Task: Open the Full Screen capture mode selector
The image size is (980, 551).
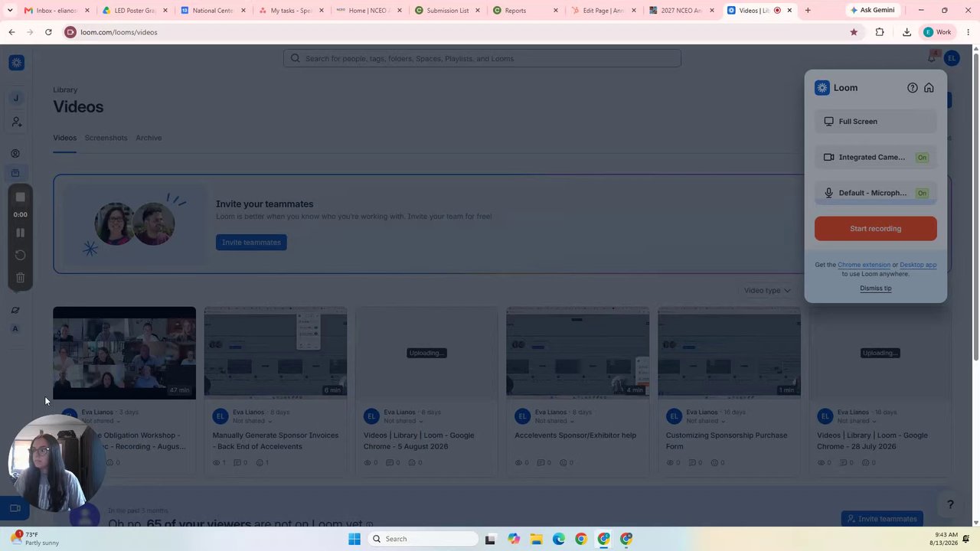Action: coord(876,122)
